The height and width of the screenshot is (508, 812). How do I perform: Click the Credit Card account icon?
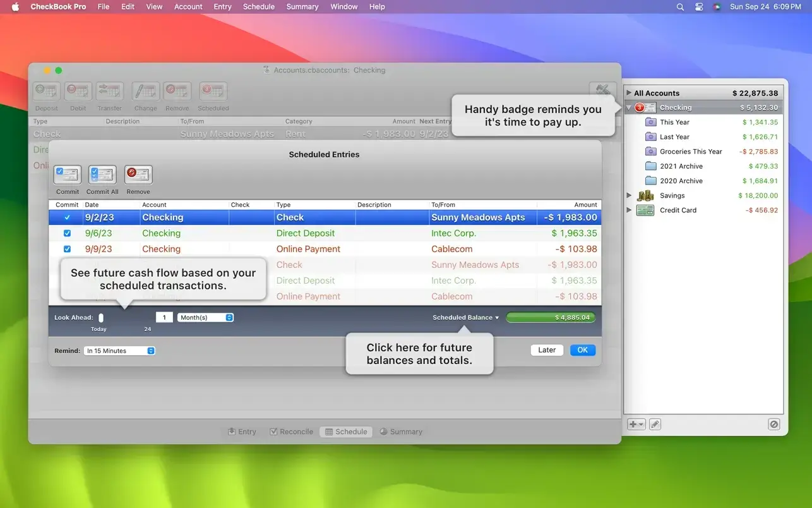click(x=645, y=210)
